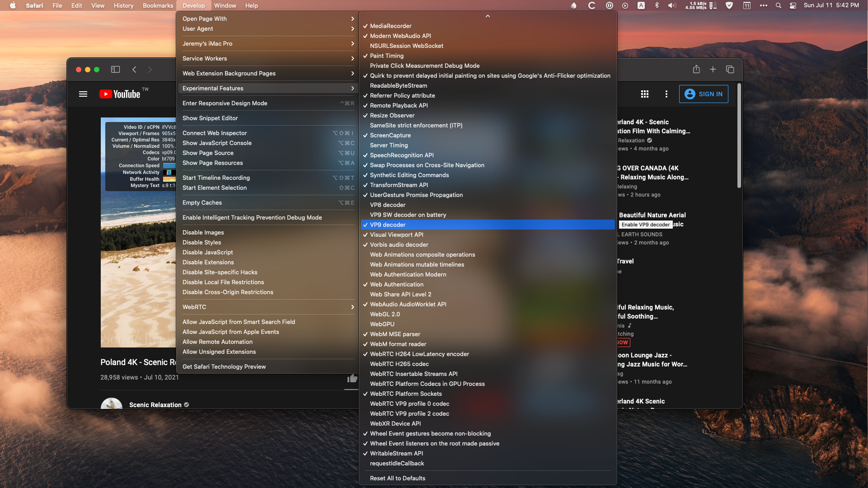
Task: Click Get Safari Technology Preview link
Action: [224, 366]
